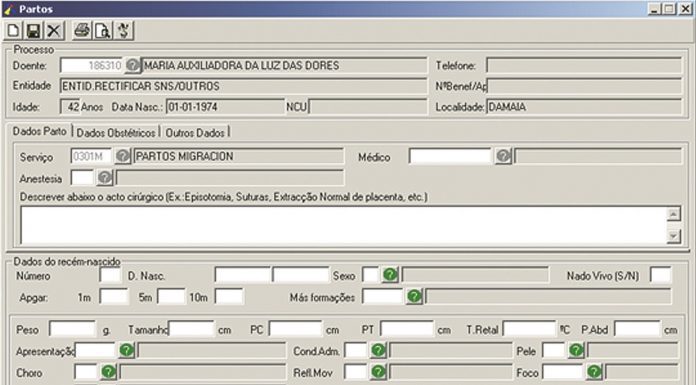Screen dimensions: 696x385
Task: Open the Doente lookup help button
Action: 132,65
